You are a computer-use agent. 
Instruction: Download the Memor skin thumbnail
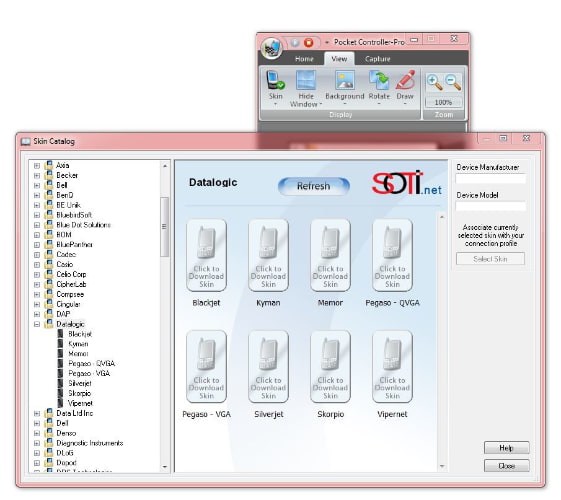click(330, 255)
